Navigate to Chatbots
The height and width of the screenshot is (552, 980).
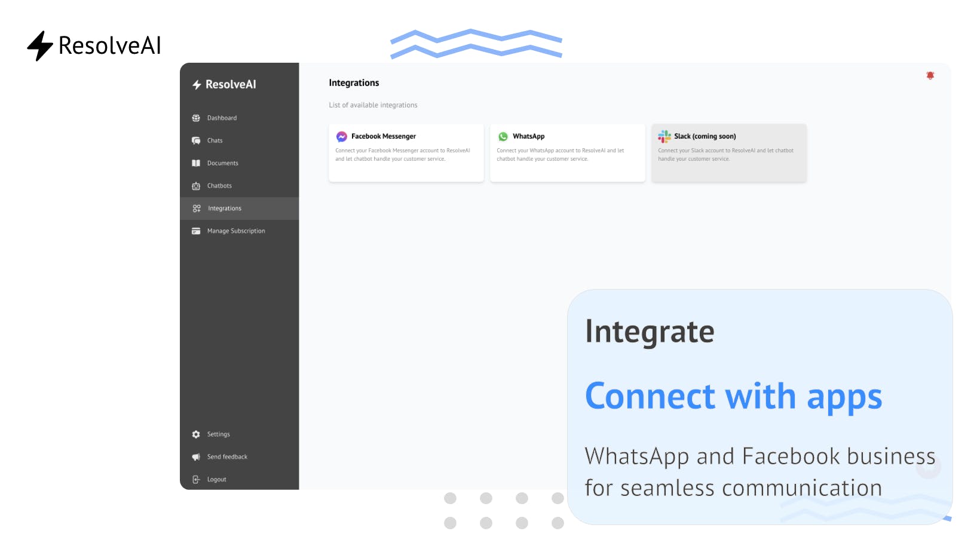point(239,186)
